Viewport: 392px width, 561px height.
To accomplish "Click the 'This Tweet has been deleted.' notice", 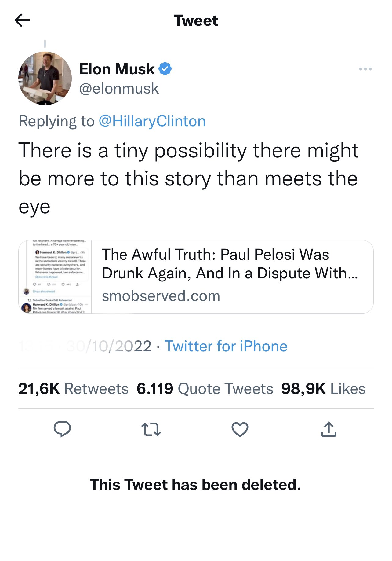I will coord(195,485).
